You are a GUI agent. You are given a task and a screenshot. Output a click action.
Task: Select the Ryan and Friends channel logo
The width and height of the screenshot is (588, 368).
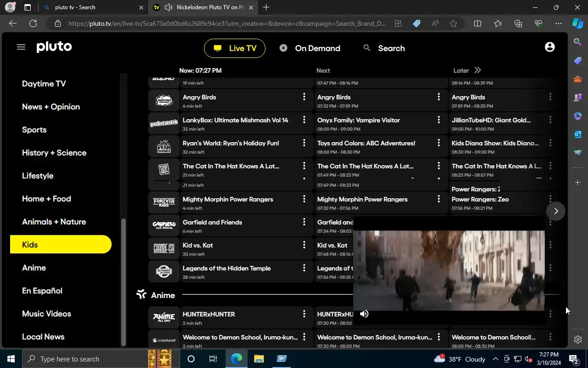[164, 146]
